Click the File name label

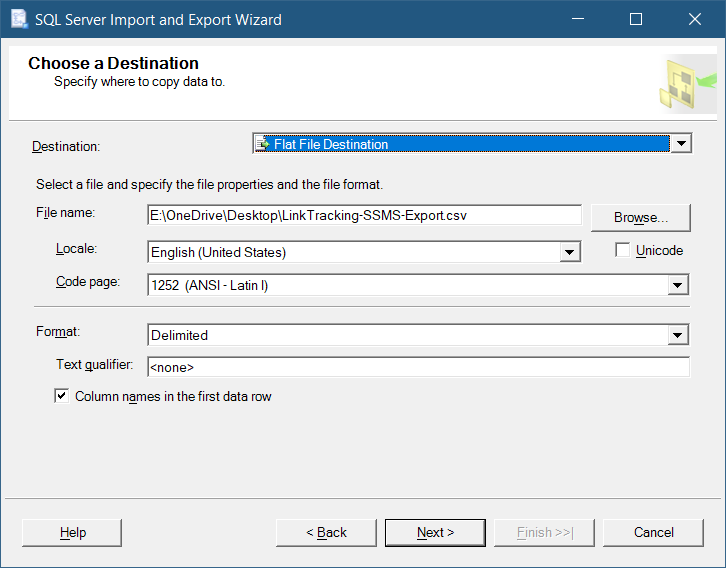click(x=65, y=212)
